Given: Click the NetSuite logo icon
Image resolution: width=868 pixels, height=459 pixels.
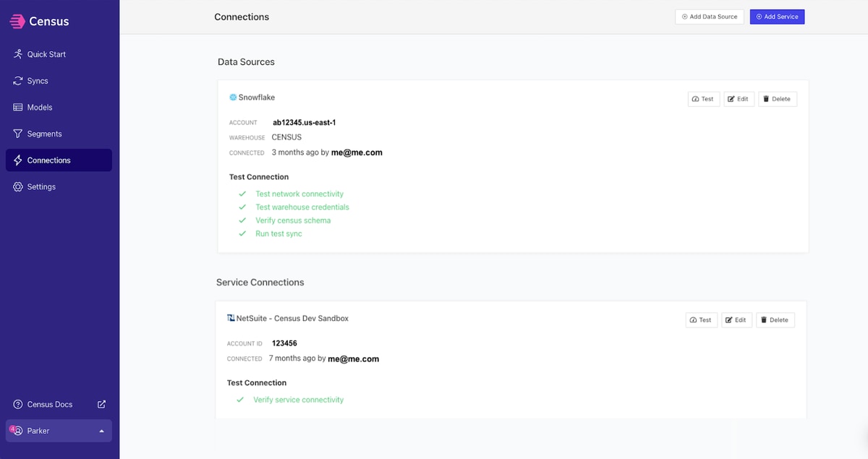Looking at the screenshot, I should coord(231,318).
